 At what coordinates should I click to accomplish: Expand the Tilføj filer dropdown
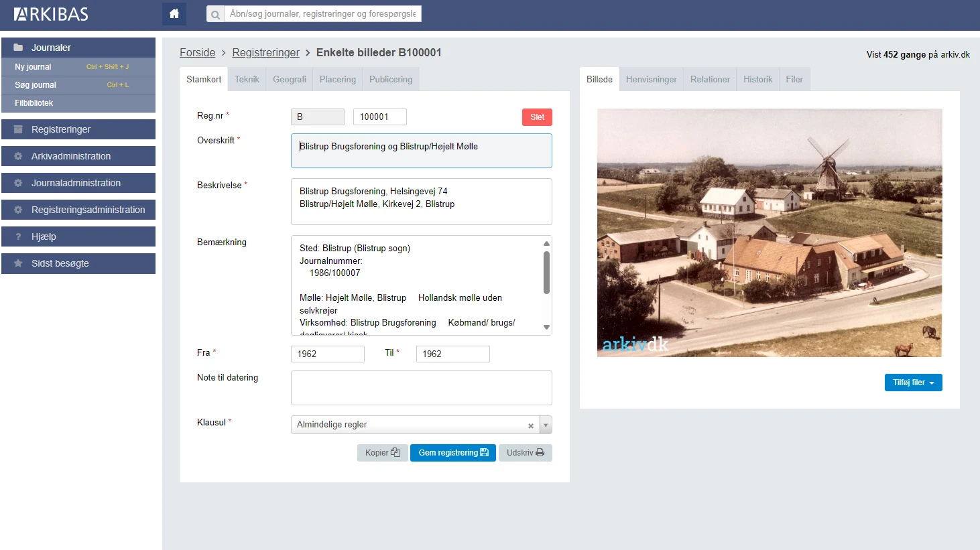913,383
